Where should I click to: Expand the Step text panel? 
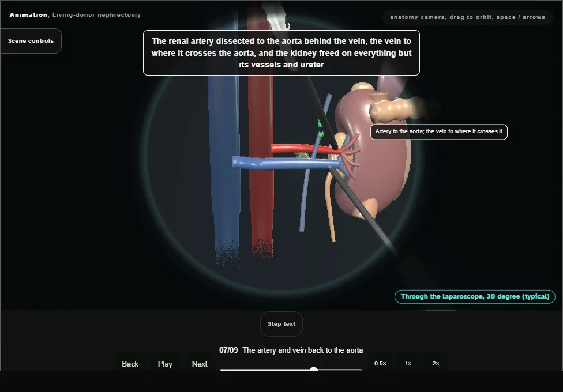281,324
